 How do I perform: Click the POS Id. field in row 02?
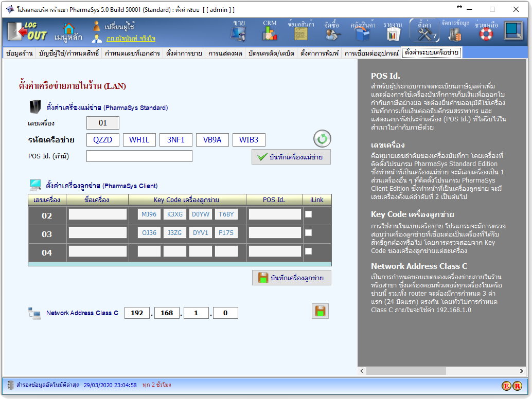tap(275, 214)
